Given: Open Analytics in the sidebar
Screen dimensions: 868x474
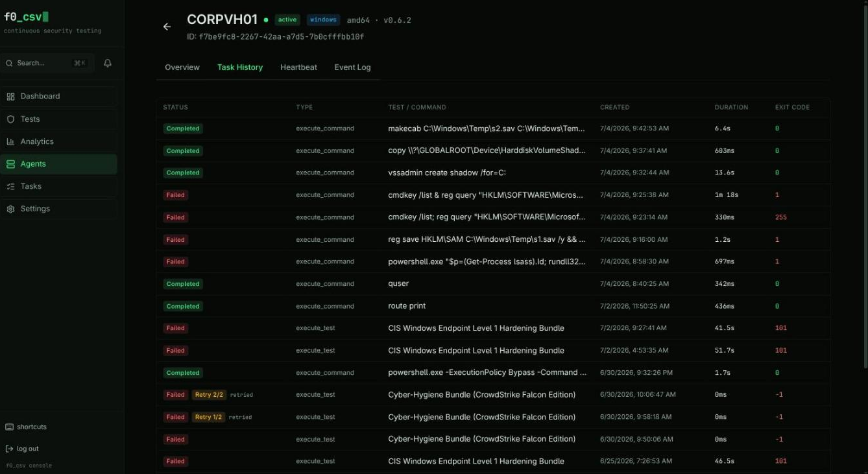Looking at the screenshot, I should pos(59,141).
